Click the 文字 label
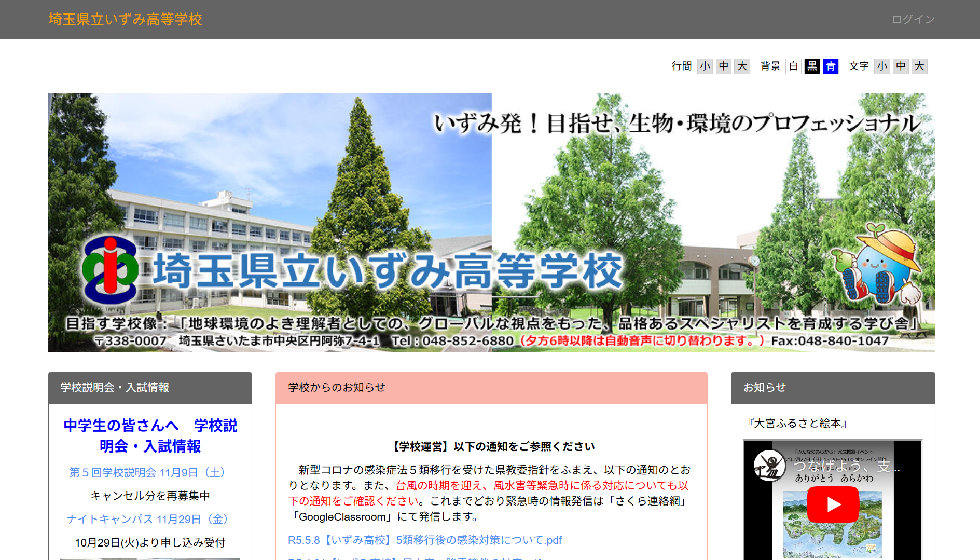Screen dimensions: 980x560 pos(859,66)
